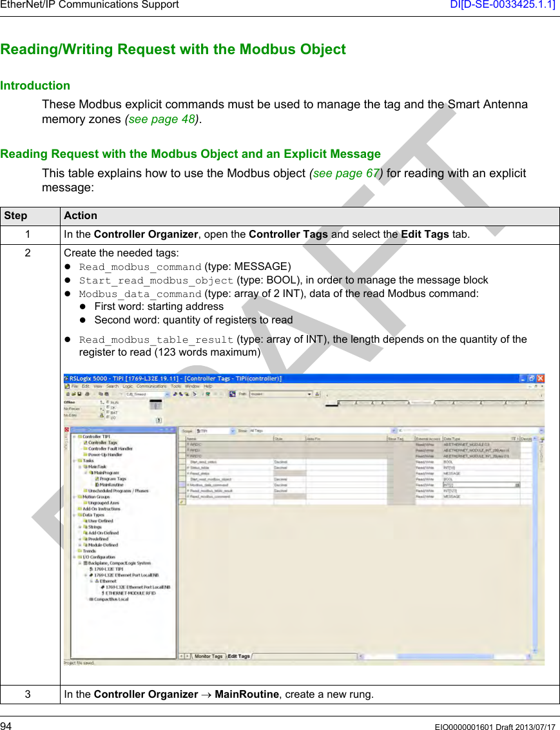Collapse the Ethernet network node
The width and height of the screenshot is (560, 730).
point(92,581)
